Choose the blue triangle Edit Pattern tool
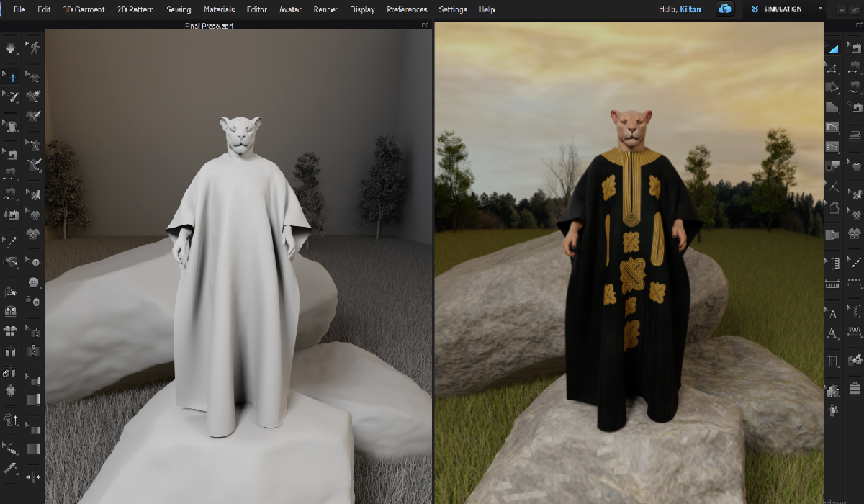 pyautogui.click(x=833, y=49)
